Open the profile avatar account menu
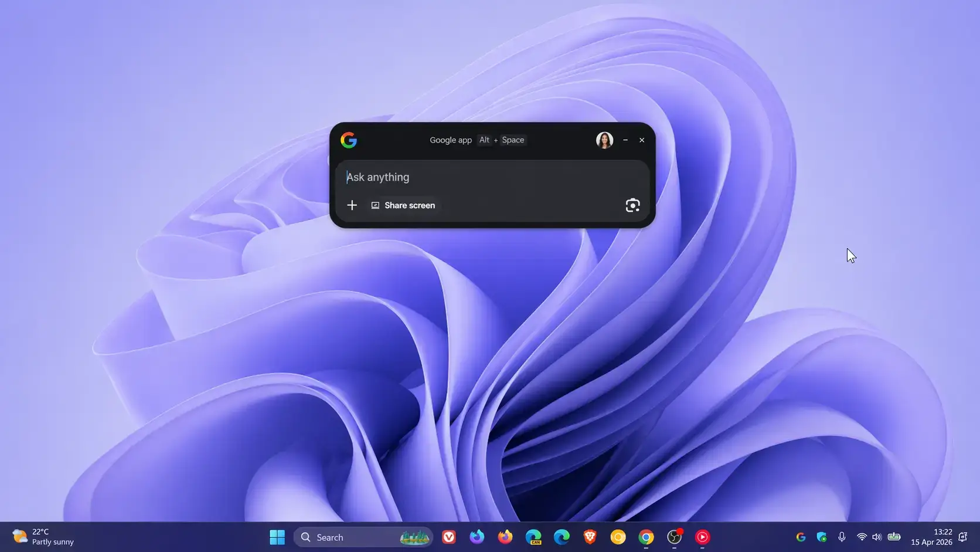The image size is (980, 552). click(x=604, y=140)
